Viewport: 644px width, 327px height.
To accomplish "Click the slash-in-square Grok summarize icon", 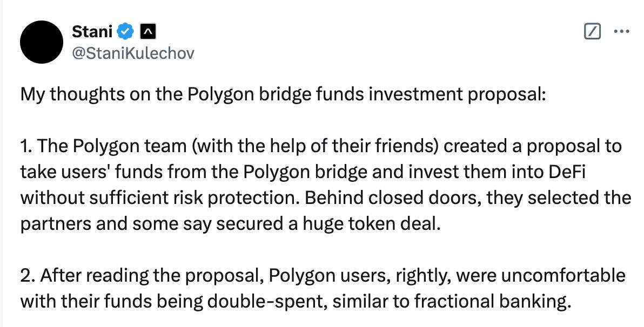I will 593,32.
